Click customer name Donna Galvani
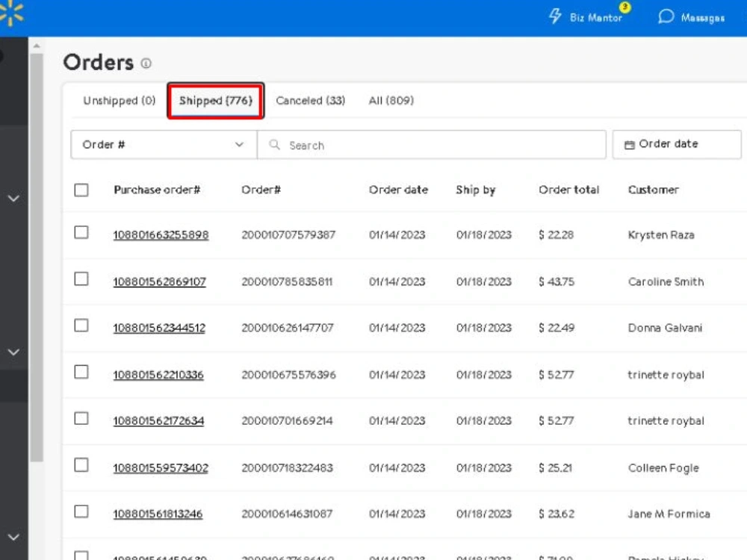Viewport: 747px width, 560px height. (x=665, y=328)
